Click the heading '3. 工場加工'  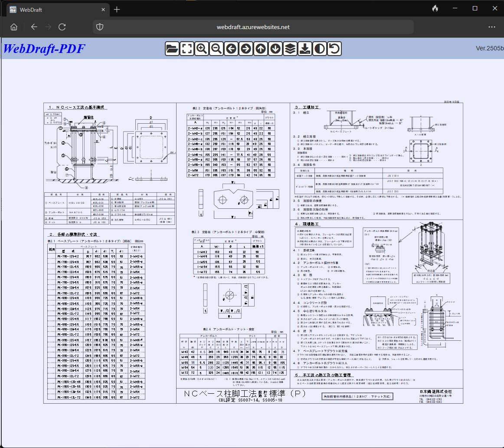tap(307, 107)
